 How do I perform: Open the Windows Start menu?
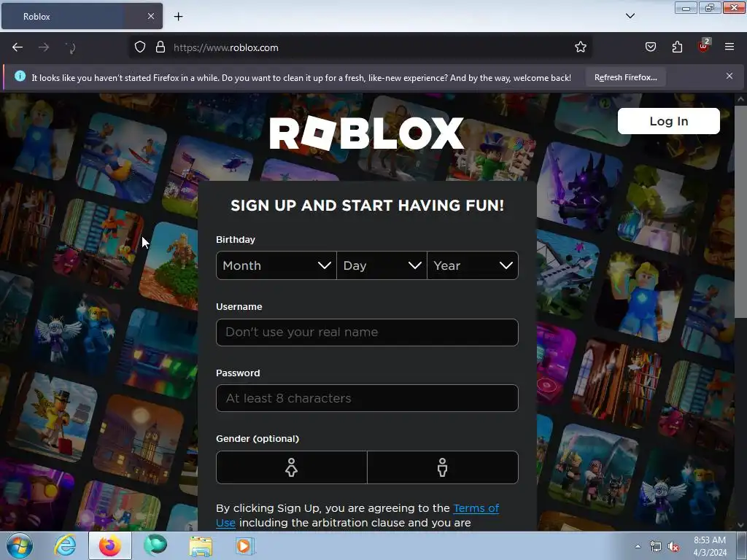20,545
